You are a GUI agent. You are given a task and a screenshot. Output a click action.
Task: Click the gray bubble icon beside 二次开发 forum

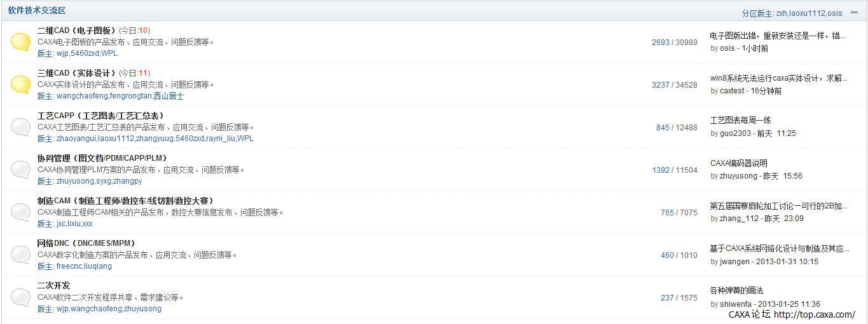(x=20, y=297)
